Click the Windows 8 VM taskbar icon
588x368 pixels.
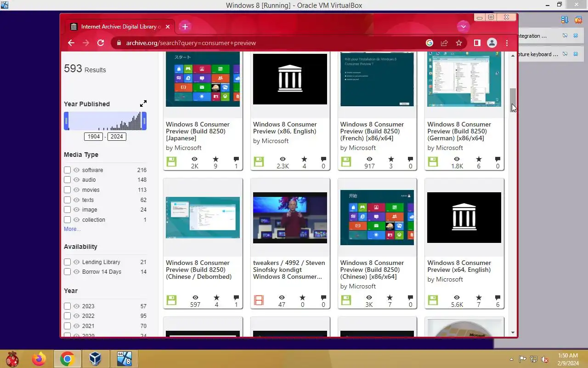pyautogui.click(x=124, y=359)
